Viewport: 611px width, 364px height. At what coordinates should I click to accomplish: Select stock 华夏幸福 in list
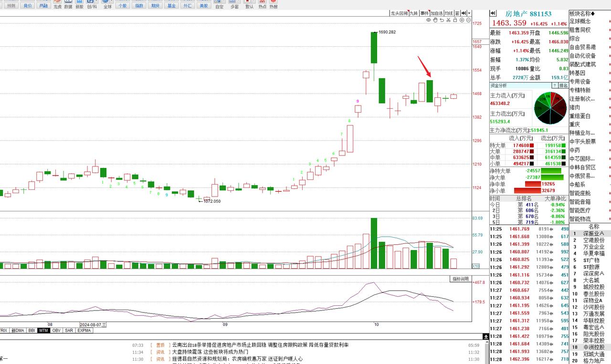[593, 254]
